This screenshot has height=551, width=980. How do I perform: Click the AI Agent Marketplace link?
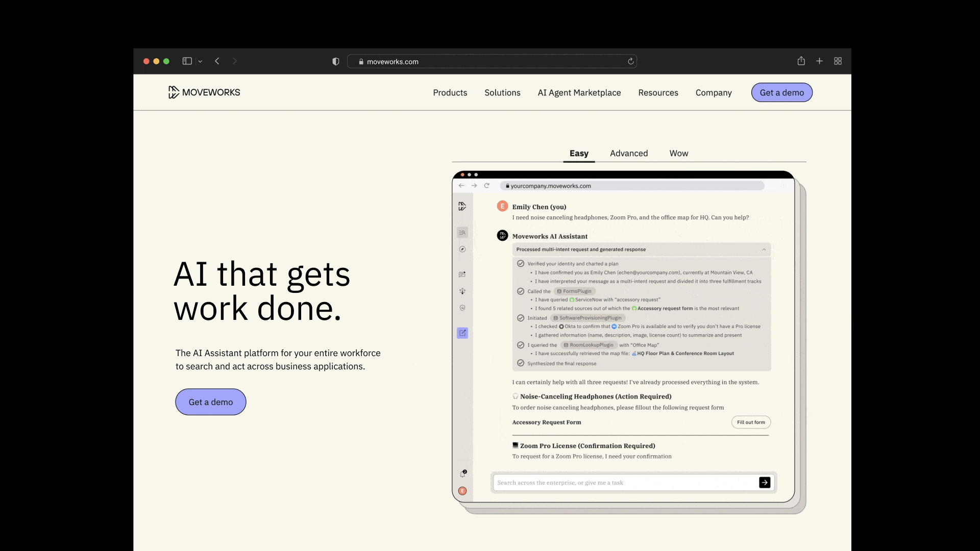click(x=579, y=93)
